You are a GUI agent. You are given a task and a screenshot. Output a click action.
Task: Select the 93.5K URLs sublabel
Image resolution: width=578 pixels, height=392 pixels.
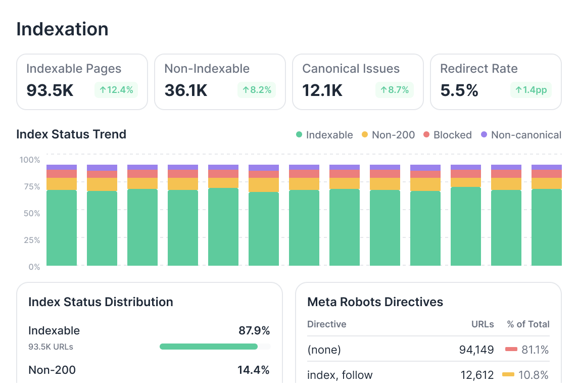pyautogui.click(x=51, y=347)
